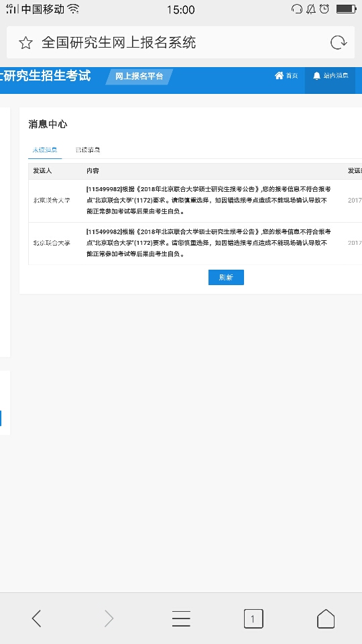The width and height of the screenshot is (362, 644).
Task: Reload the page with refresh icon
Action: [339, 43]
